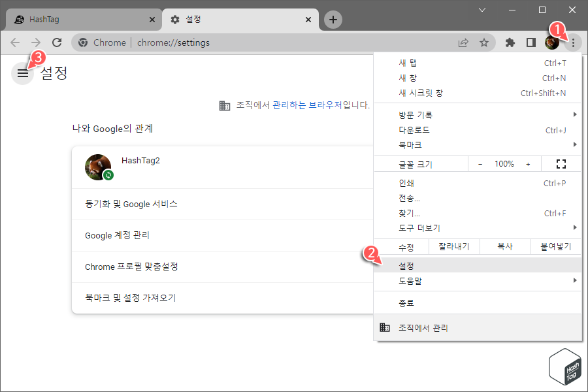Bookmark the page via the star icon

484,42
